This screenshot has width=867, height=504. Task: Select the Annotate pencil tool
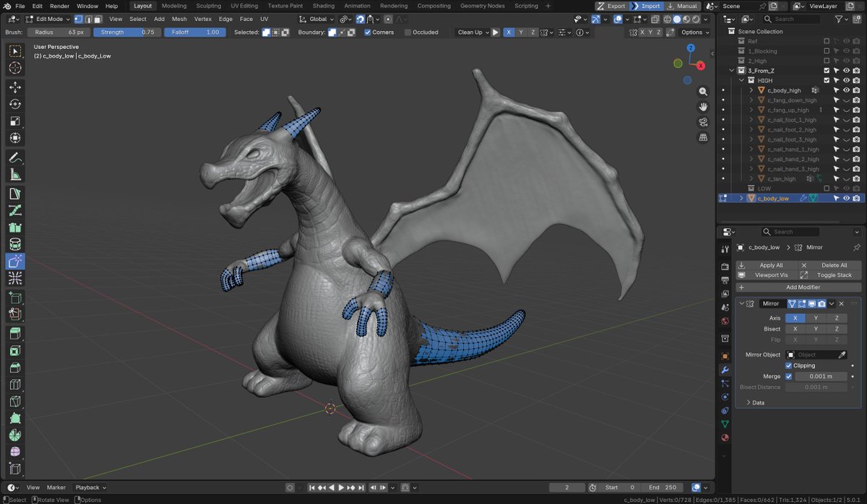coord(15,157)
